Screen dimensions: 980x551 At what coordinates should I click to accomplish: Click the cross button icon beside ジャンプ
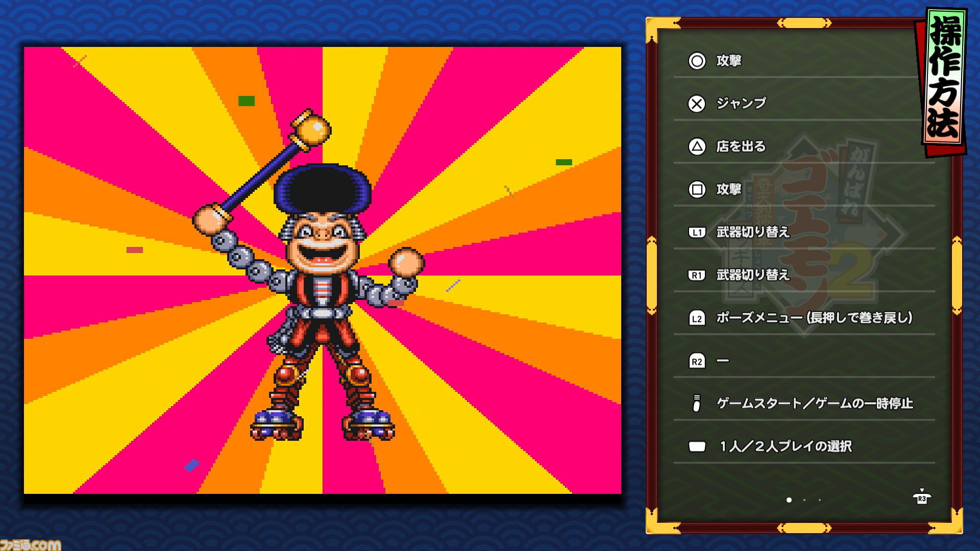(697, 104)
